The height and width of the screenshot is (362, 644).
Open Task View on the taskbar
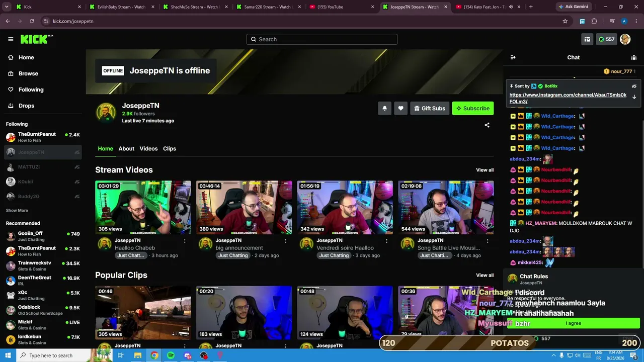(x=121, y=355)
